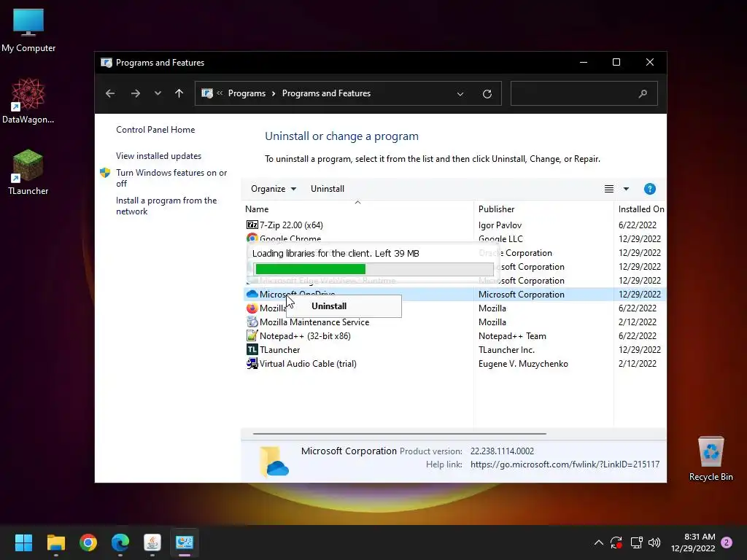Select the DataWagon desktop shortcut

pyautogui.click(x=28, y=101)
